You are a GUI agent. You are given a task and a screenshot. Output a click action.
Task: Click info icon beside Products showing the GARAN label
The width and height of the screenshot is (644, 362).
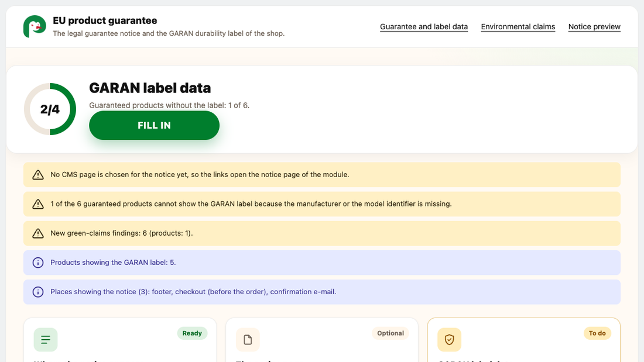pos(38,263)
